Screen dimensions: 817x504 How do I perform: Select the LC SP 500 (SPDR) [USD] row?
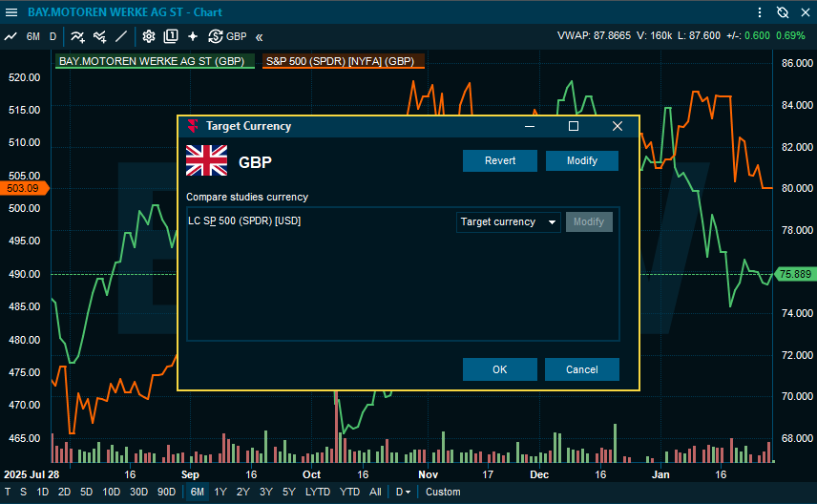point(245,221)
